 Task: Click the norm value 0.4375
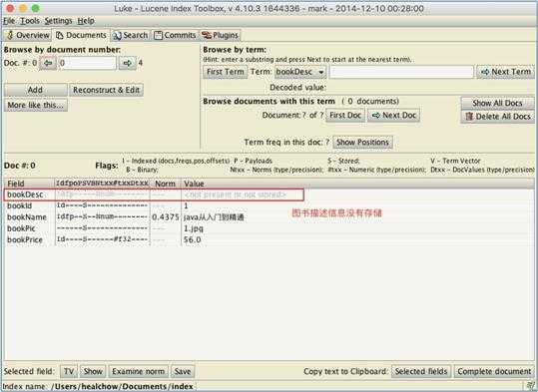[166, 217]
